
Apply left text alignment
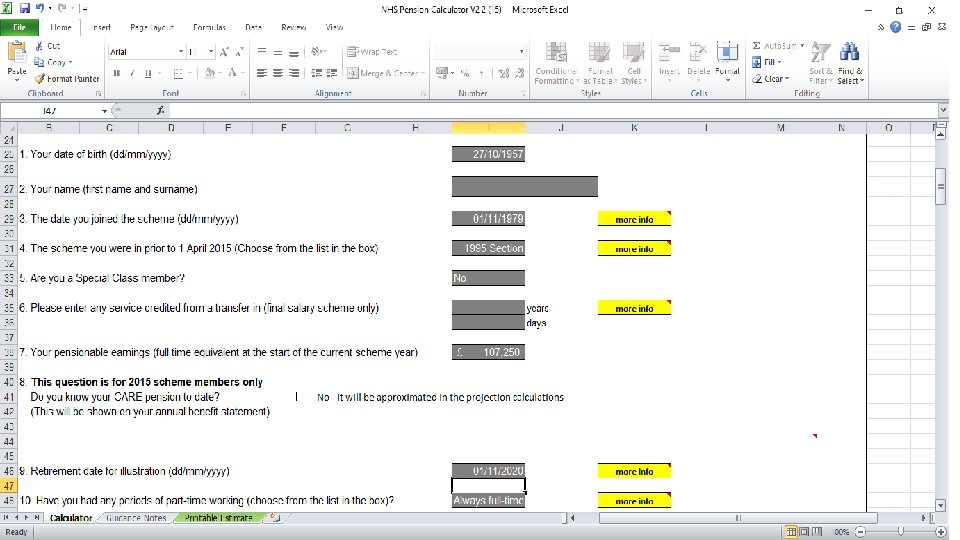[262, 73]
